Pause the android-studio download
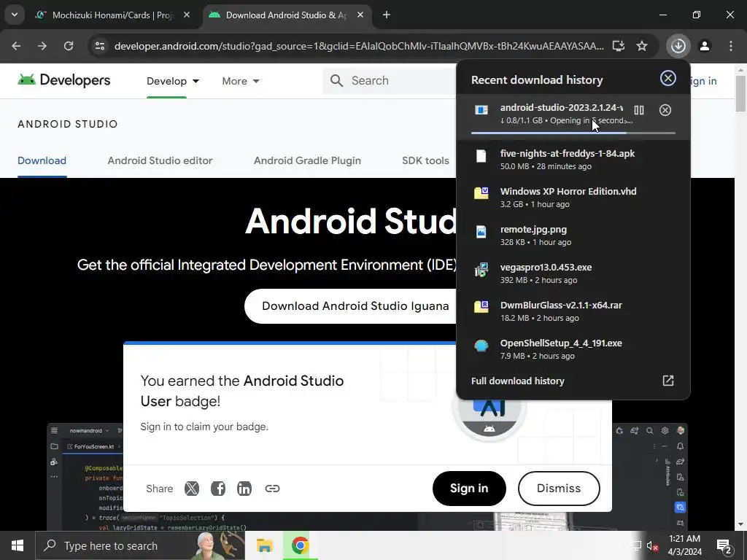 pyautogui.click(x=639, y=111)
